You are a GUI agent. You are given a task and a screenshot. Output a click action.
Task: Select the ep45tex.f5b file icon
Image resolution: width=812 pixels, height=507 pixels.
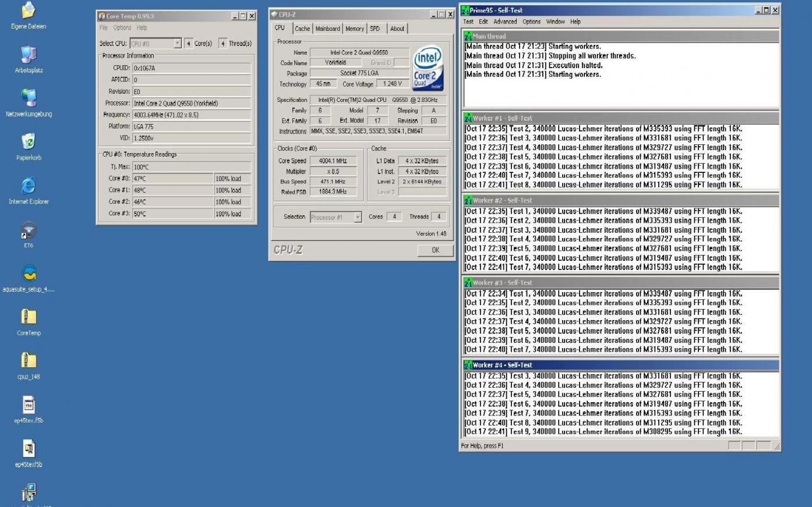[29, 405]
